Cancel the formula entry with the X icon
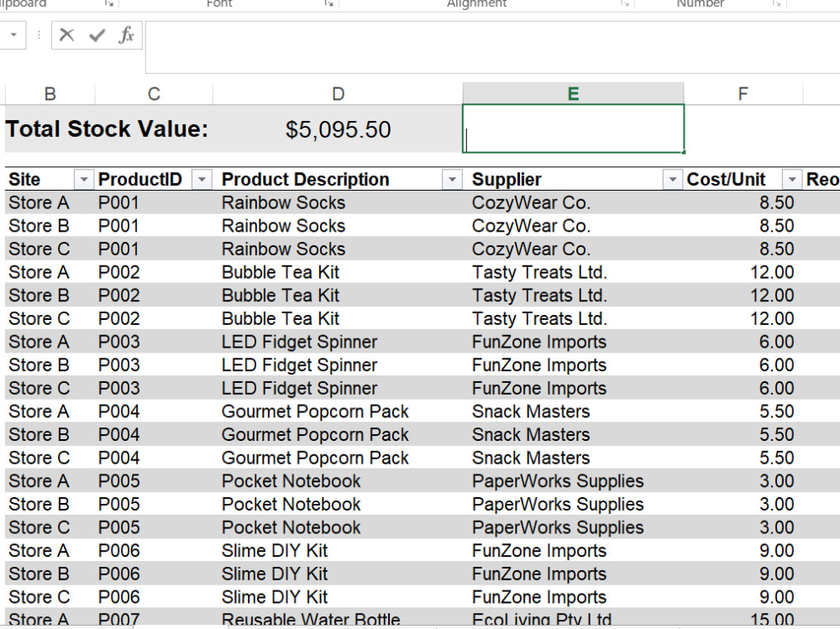This screenshot has height=629, width=840. pyautogui.click(x=66, y=35)
